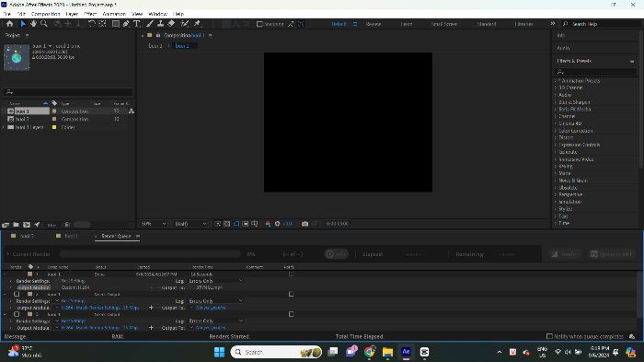Expand the Color Correction effects category

556,131
